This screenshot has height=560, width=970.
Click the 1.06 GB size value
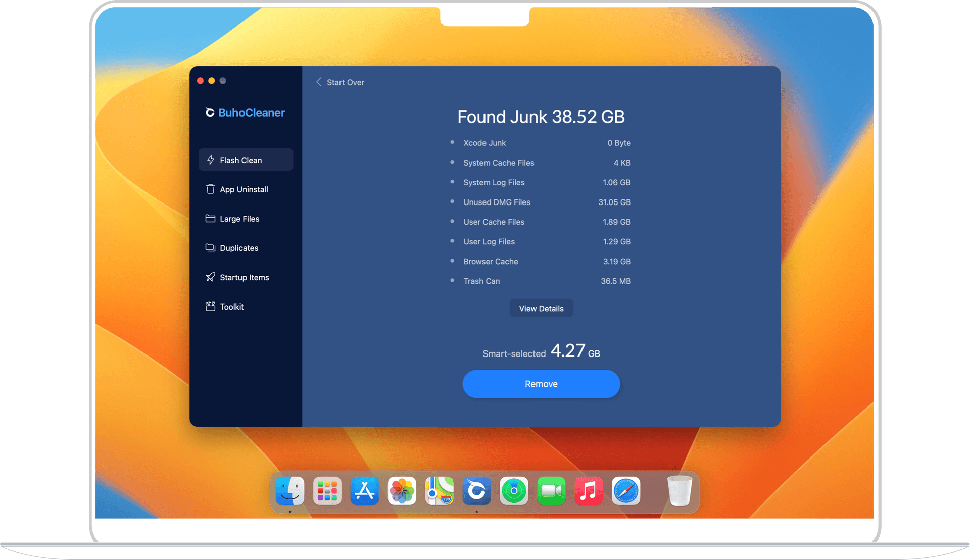[x=617, y=182]
